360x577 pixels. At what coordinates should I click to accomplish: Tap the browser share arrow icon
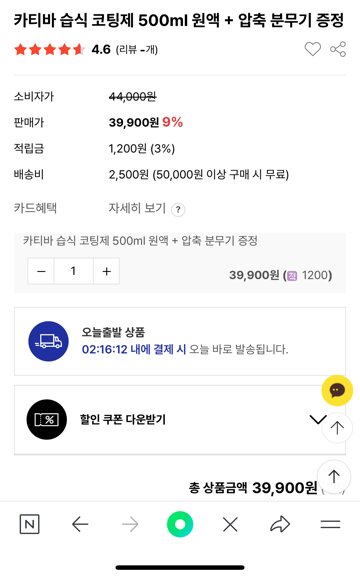click(280, 524)
